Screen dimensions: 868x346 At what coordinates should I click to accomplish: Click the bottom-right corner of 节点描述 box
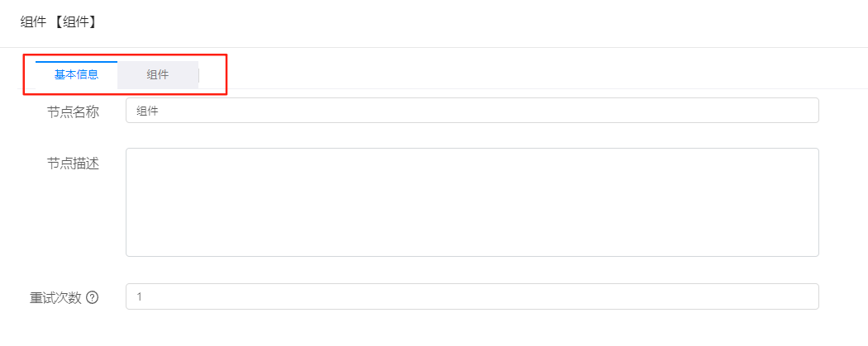click(817, 254)
